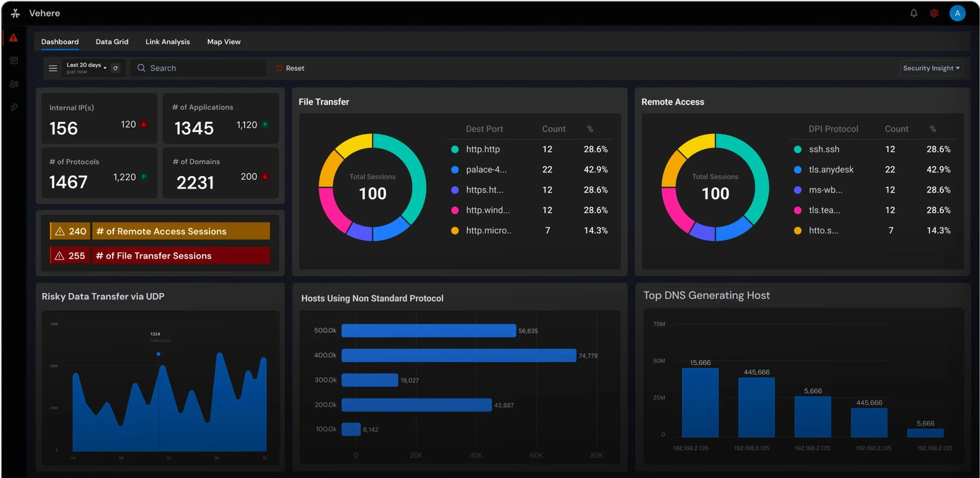
Task: Click into the Search field
Action: [199, 68]
